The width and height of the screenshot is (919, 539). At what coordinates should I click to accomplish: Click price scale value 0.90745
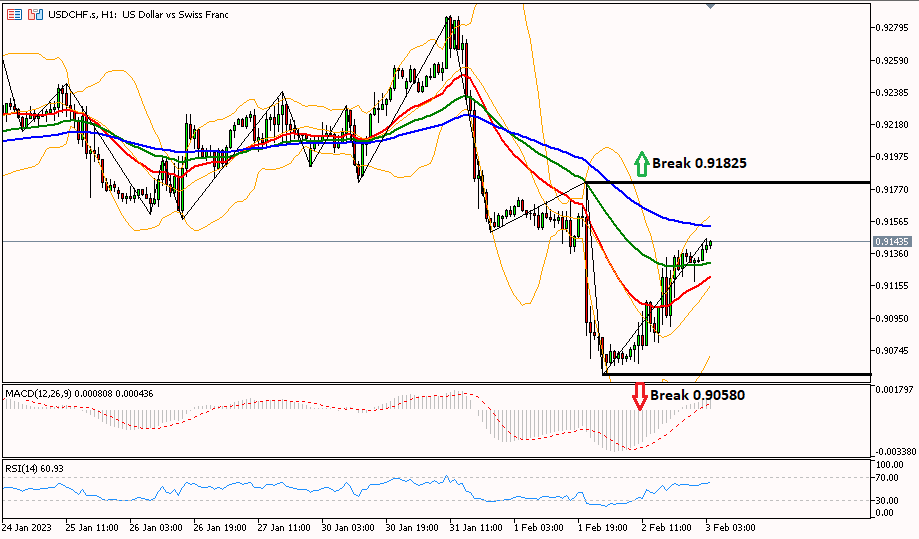coord(892,351)
